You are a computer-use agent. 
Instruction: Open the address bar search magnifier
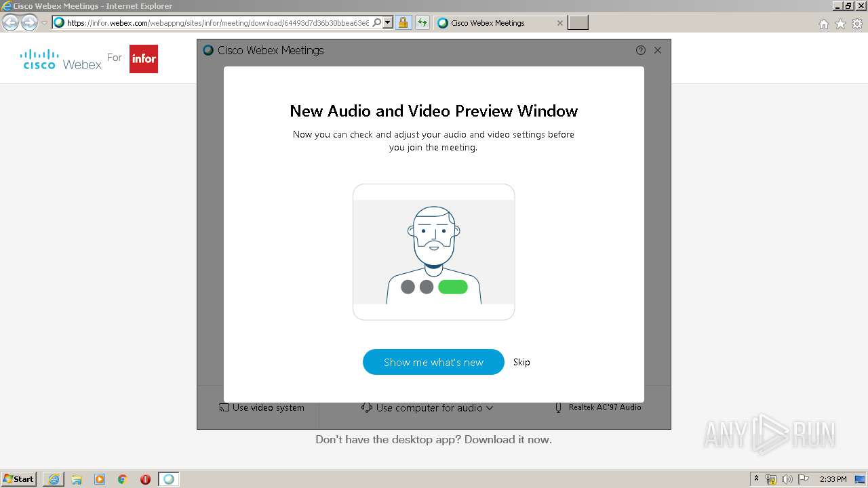[377, 22]
